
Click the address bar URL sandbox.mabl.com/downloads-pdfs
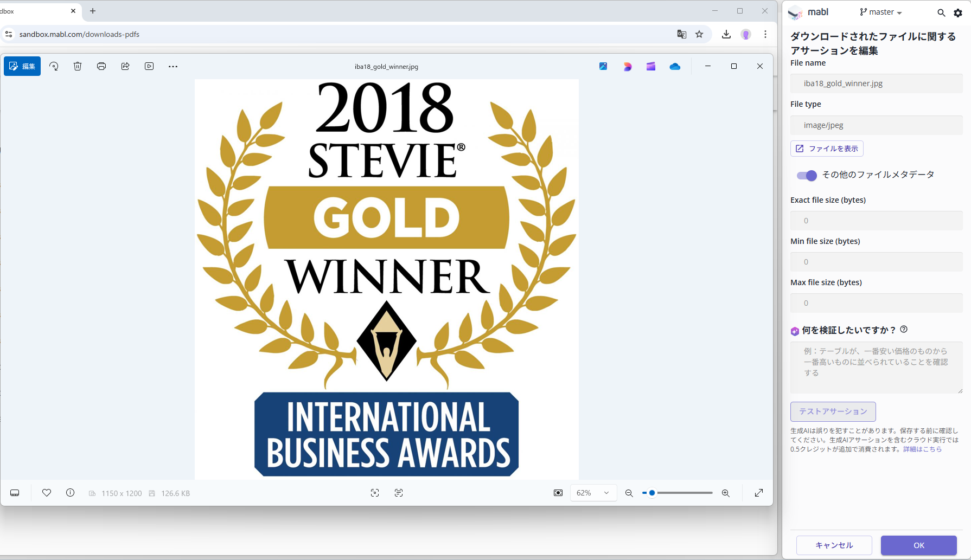79,34
